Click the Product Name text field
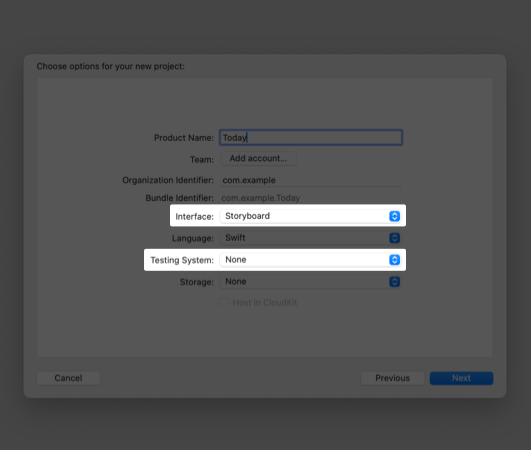This screenshot has height=450, width=531. click(x=311, y=137)
